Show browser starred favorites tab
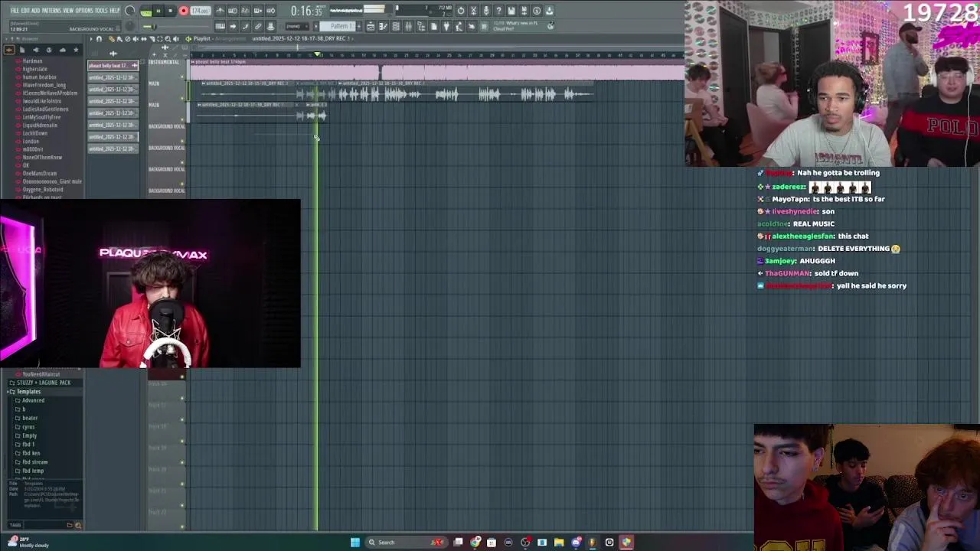 [x=76, y=50]
